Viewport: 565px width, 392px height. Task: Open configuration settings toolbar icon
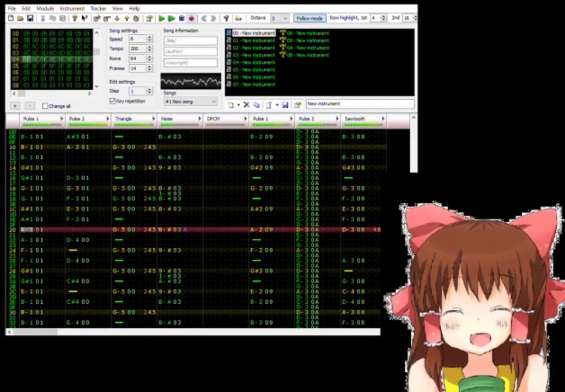point(226,19)
